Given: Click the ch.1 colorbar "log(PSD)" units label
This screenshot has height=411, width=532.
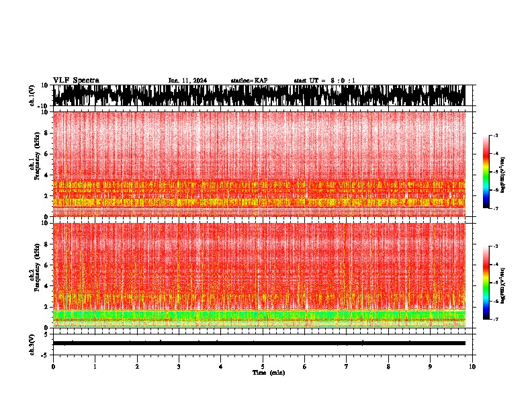Looking at the screenshot, I should point(503,175).
